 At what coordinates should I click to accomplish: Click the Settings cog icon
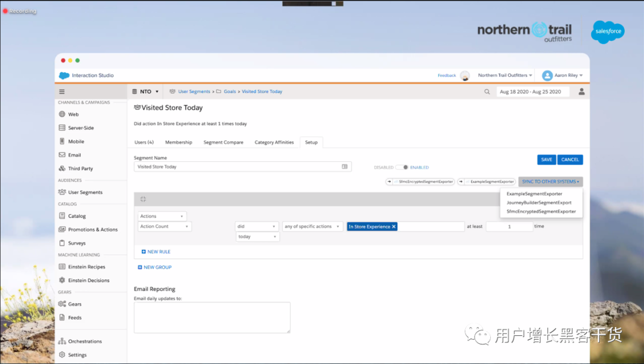point(62,354)
